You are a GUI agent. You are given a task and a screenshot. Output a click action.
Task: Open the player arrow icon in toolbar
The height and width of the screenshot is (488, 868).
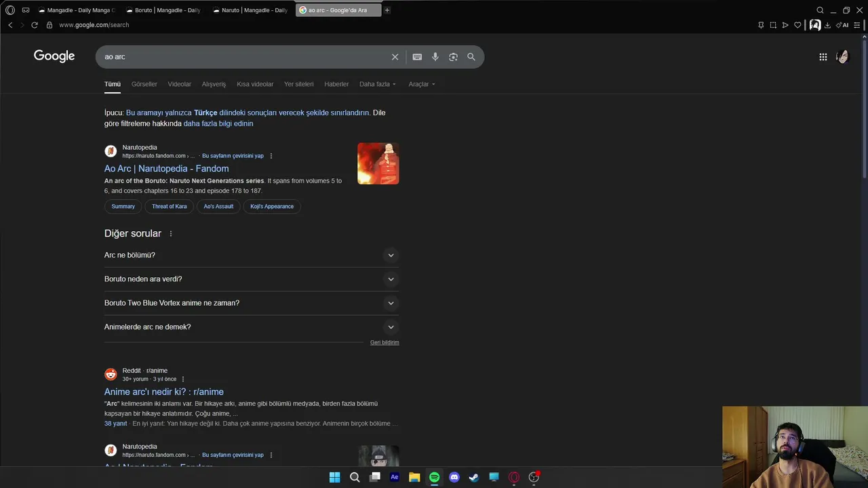point(785,25)
